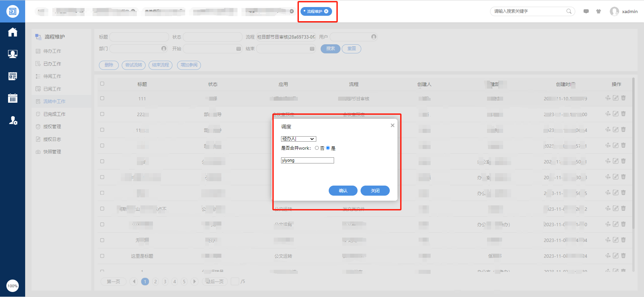Close the 流程维护 tab with its x icon

pos(326,11)
